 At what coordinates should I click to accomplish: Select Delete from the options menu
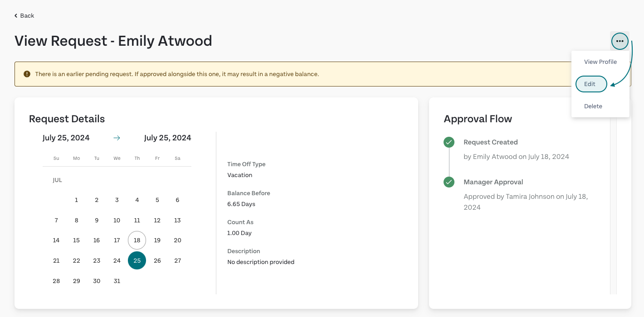593,106
